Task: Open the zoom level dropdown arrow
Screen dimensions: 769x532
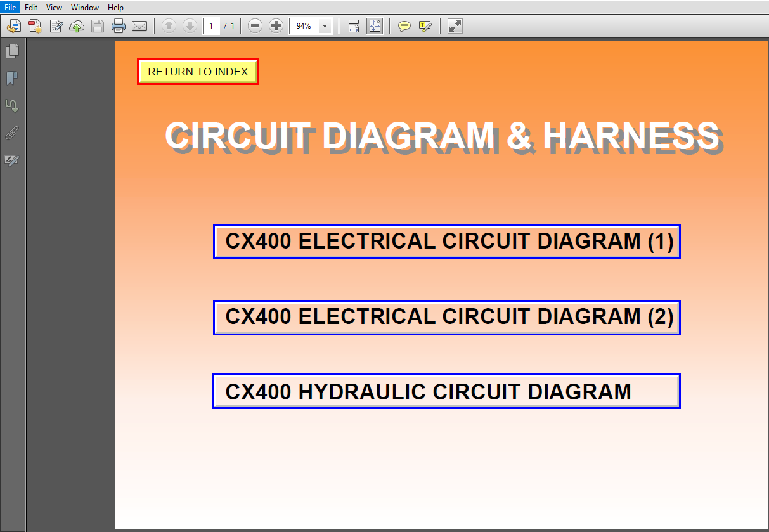Action: 325,26
